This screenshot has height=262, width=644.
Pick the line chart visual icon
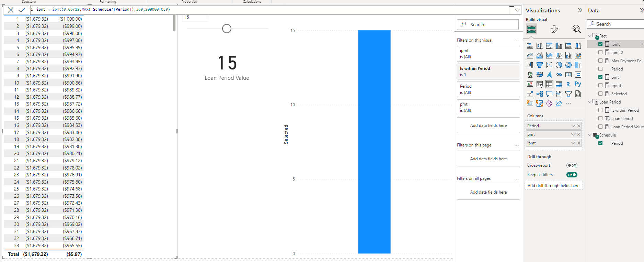tap(530, 55)
